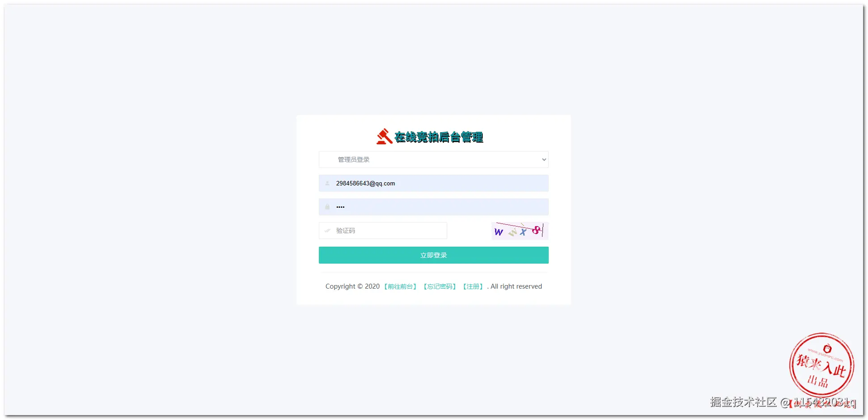868x420 pixels.
Task: Expand the login type chevron arrow
Action: (544, 160)
